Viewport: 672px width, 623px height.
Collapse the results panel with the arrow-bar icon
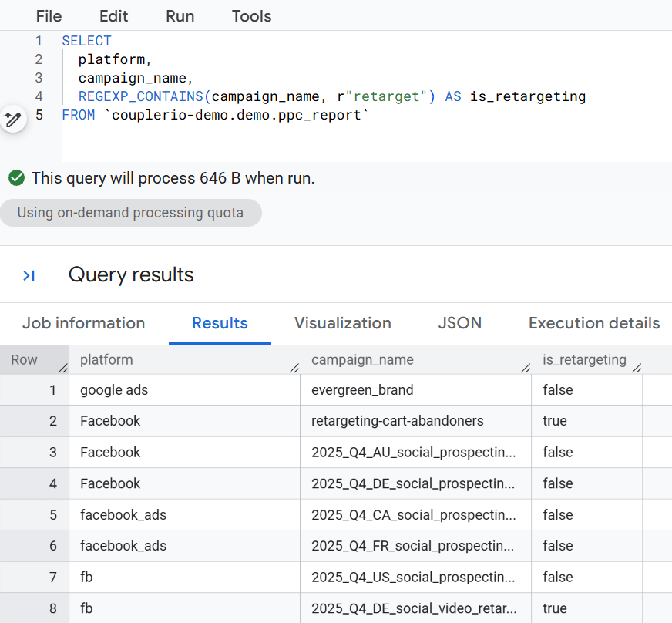tap(29, 275)
